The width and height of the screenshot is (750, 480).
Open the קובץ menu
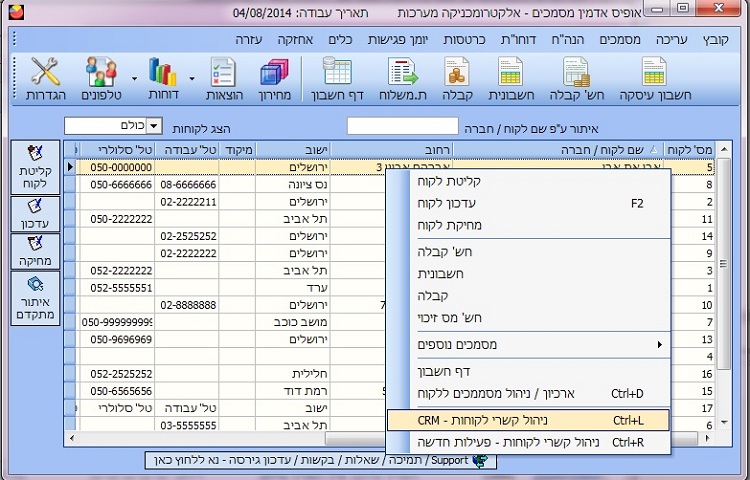pyautogui.click(x=716, y=40)
